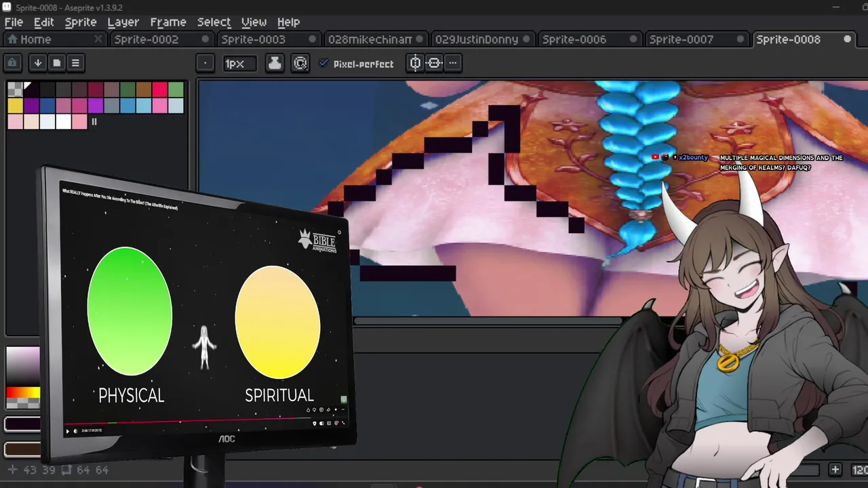Screen dimensions: 868x488
Task: Close Sprite-0003 via its modified dot
Action: (313, 39)
